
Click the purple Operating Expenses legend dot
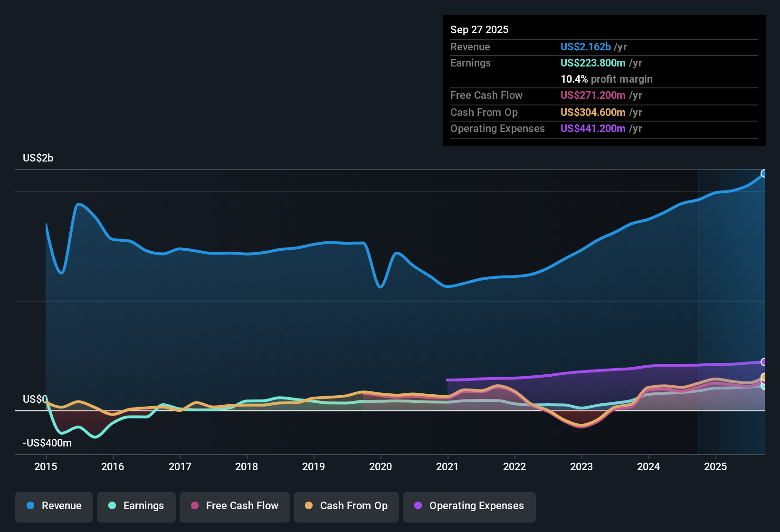(418, 506)
